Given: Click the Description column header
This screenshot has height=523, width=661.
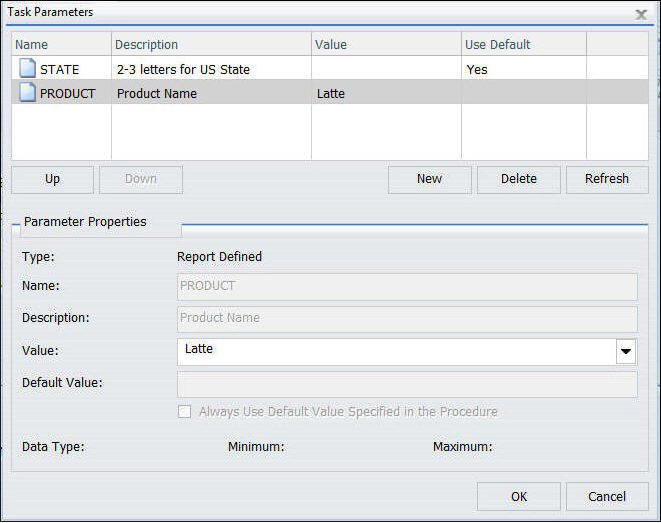Looking at the screenshot, I should (211, 44).
